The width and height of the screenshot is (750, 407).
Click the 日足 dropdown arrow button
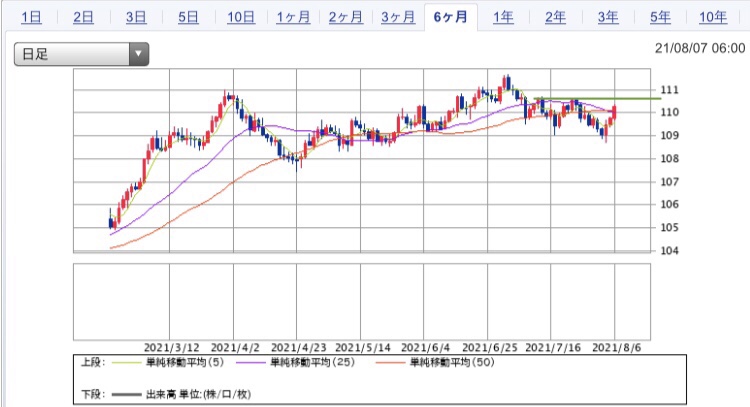click(139, 54)
